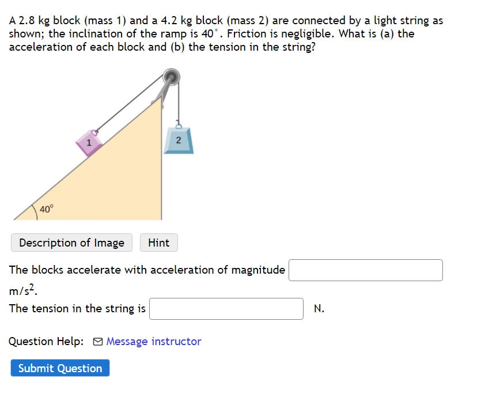Open the Message instructor link
This screenshot has width=504, height=420.
click(x=153, y=341)
